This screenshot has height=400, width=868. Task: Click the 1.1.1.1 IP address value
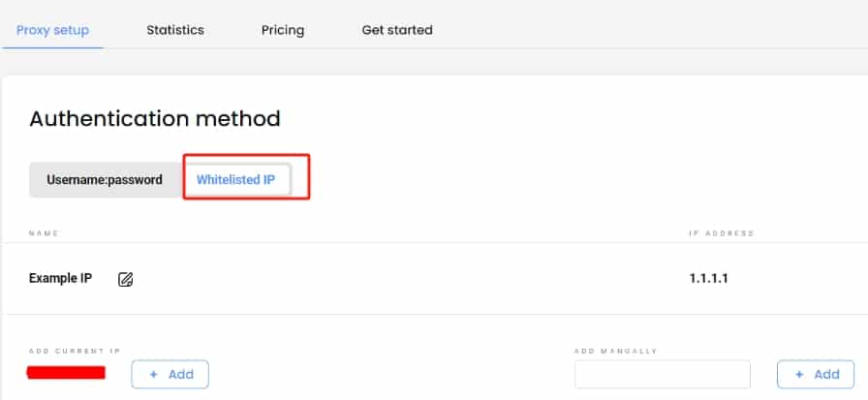tap(708, 278)
